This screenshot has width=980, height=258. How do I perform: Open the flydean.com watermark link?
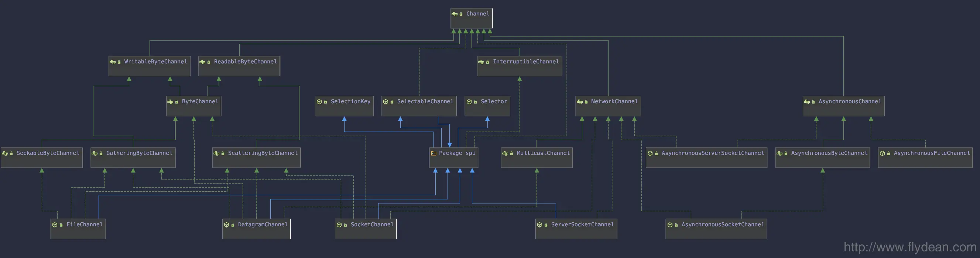click(x=910, y=247)
